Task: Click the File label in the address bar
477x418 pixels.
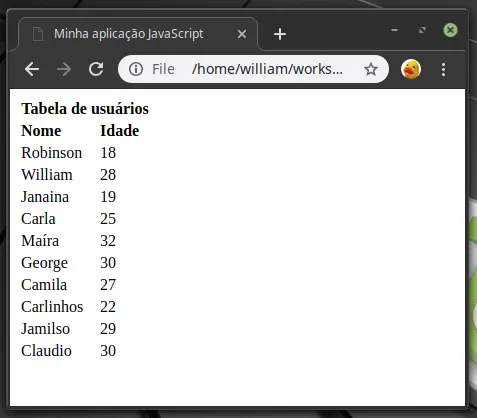Action: 163,69
